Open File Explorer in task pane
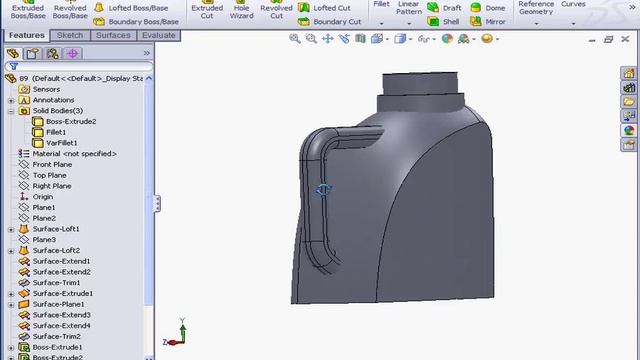 click(629, 102)
